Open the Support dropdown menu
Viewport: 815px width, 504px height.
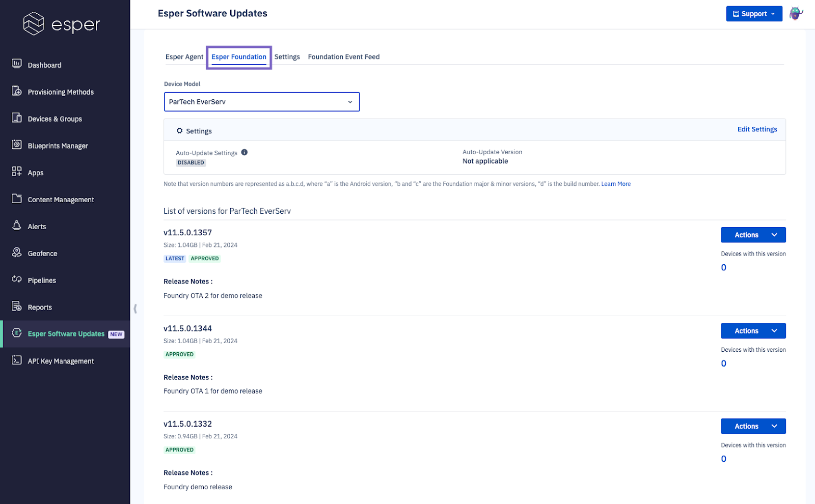754,14
